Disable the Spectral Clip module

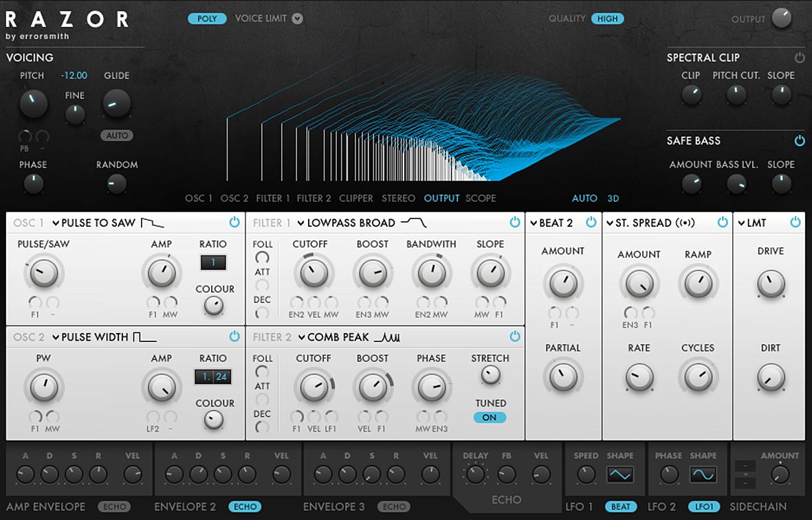click(799, 58)
